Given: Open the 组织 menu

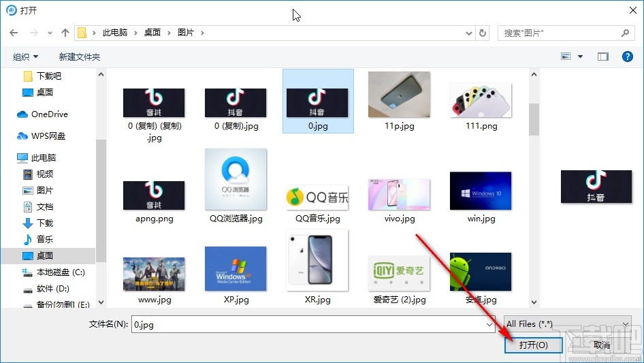Looking at the screenshot, I should pyautogui.click(x=25, y=57).
